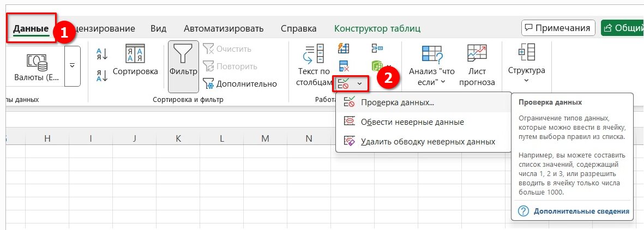Toggle the Фильтр funnel button
The image size is (644, 230).
(x=183, y=66)
